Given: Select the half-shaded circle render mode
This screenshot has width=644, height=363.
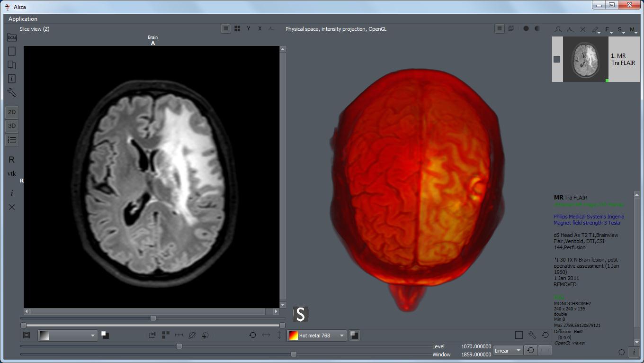Looking at the screenshot, I should pyautogui.click(x=537, y=29).
